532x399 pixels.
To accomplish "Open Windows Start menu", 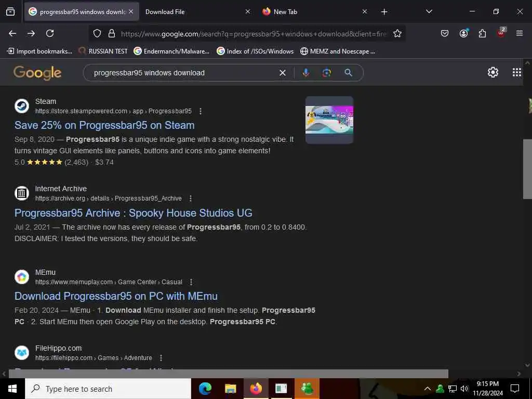I will click(12, 389).
